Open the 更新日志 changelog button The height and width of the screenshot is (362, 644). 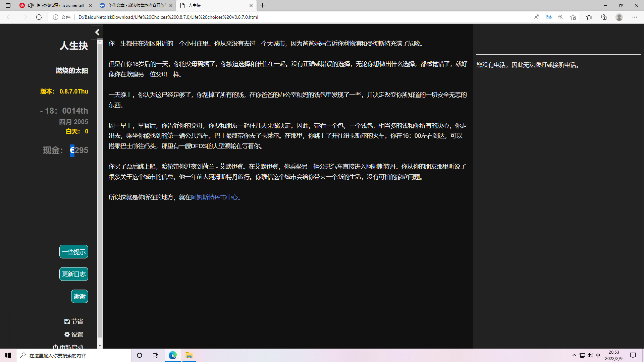pyautogui.click(x=74, y=274)
